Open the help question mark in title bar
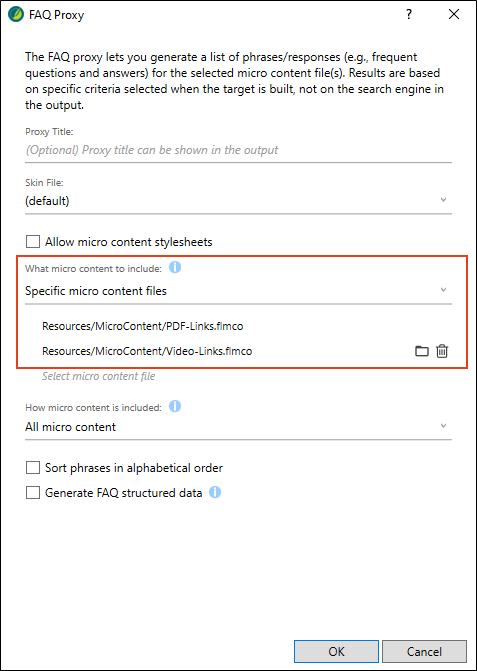This screenshot has width=477, height=671. (409, 14)
